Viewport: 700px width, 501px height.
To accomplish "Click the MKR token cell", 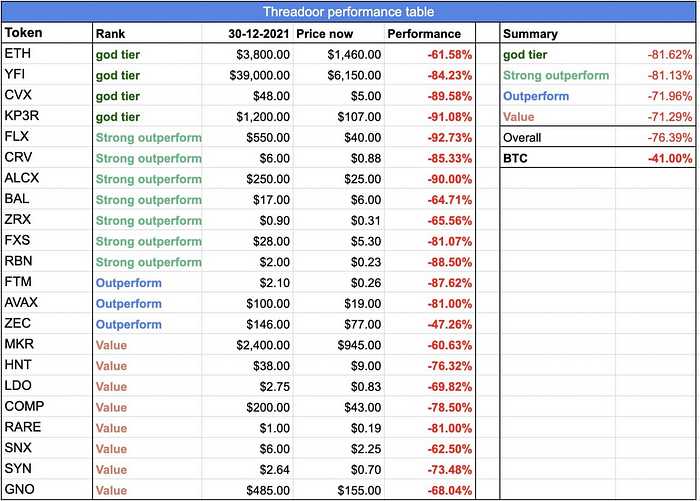I will pos(47,345).
